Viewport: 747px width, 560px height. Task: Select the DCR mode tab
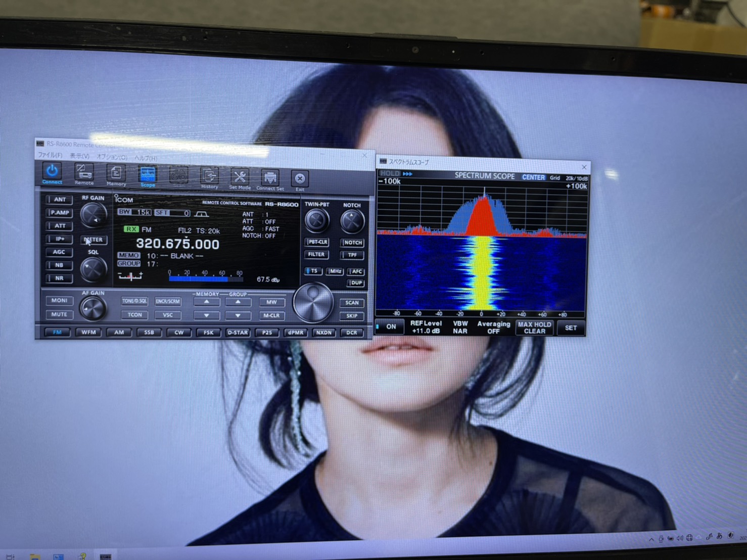pos(351,333)
